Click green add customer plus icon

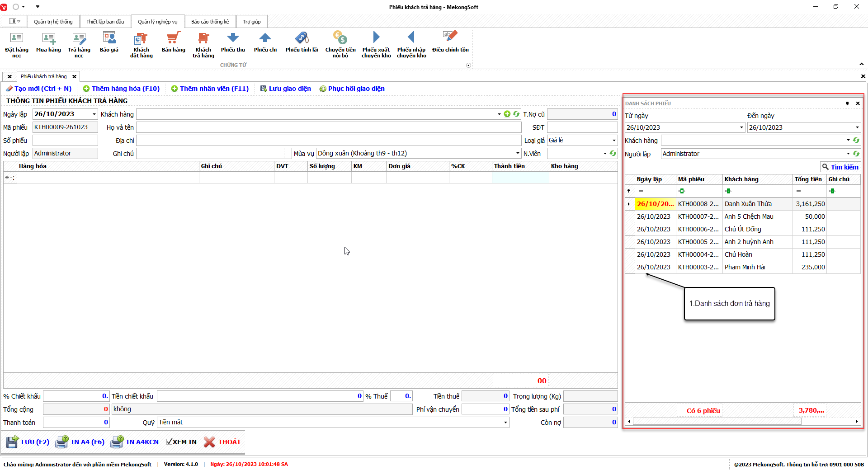point(507,114)
